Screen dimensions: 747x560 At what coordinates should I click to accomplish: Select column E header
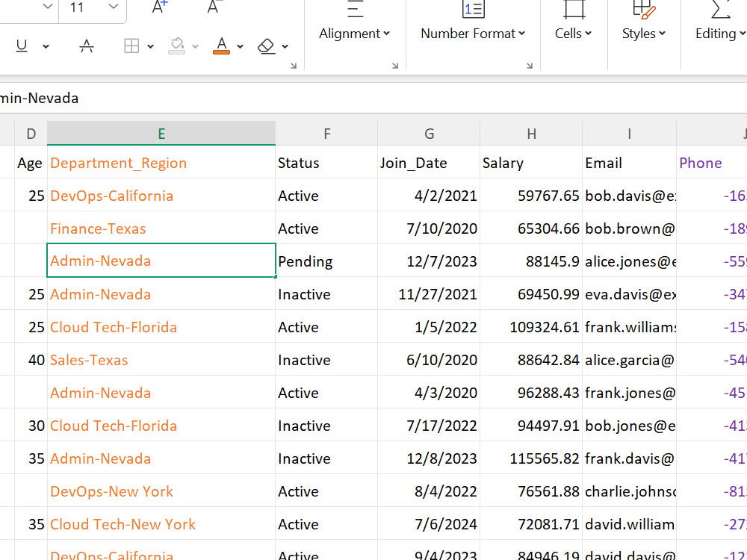pos(161,134)
